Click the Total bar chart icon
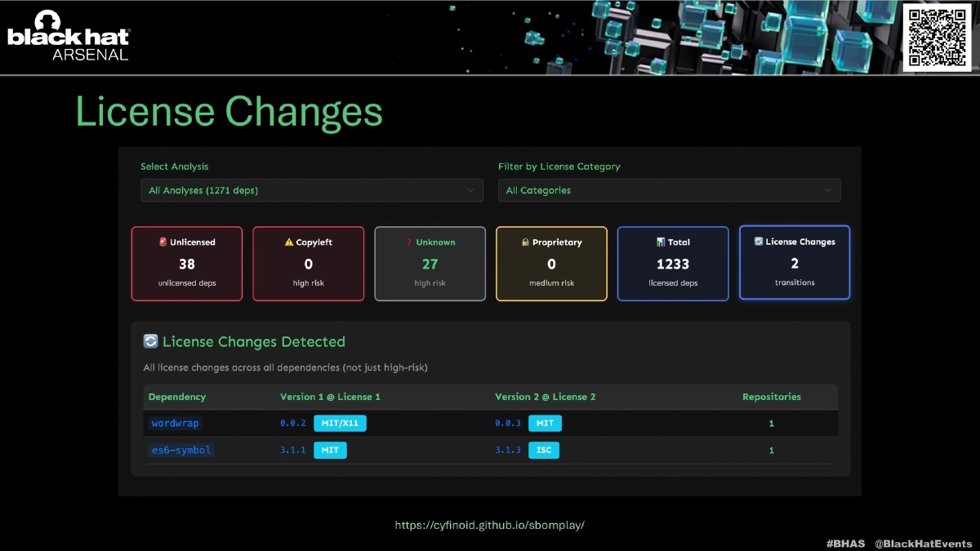This screenshot has height=551, width=980. 661,242
